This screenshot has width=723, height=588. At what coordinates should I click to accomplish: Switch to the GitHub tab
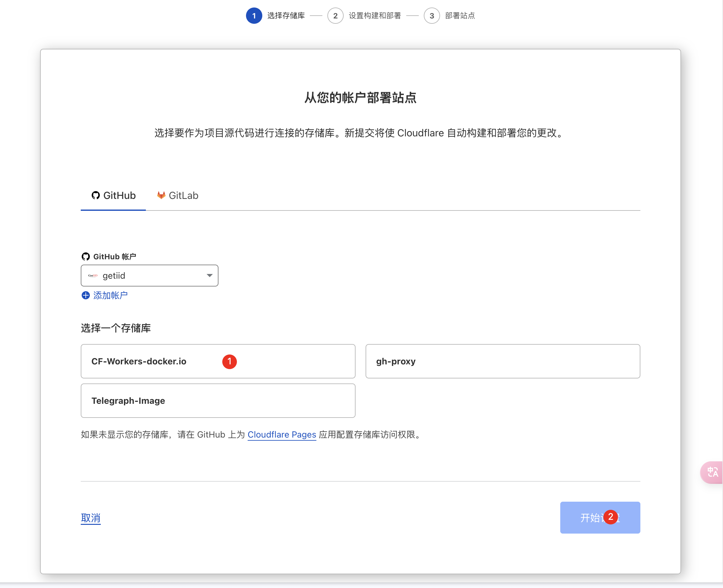click(x=113, y=195)
